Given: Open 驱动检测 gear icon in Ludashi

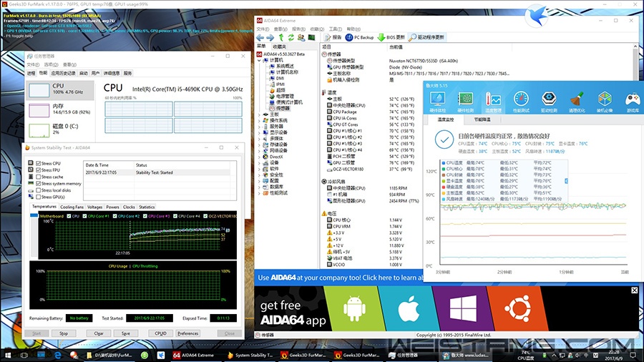Looking at the screenshot, I should pos(549,102).
